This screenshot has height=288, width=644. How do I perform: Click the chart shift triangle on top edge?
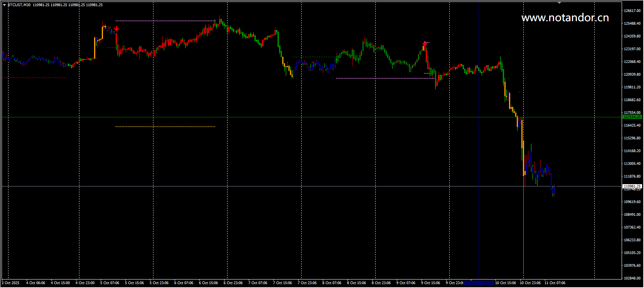[559, 3]
